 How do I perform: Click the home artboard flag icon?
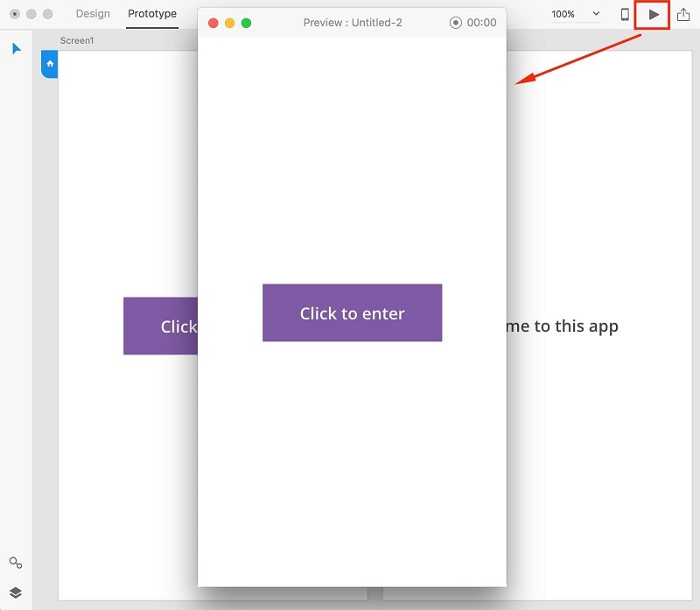pos(50,64)
